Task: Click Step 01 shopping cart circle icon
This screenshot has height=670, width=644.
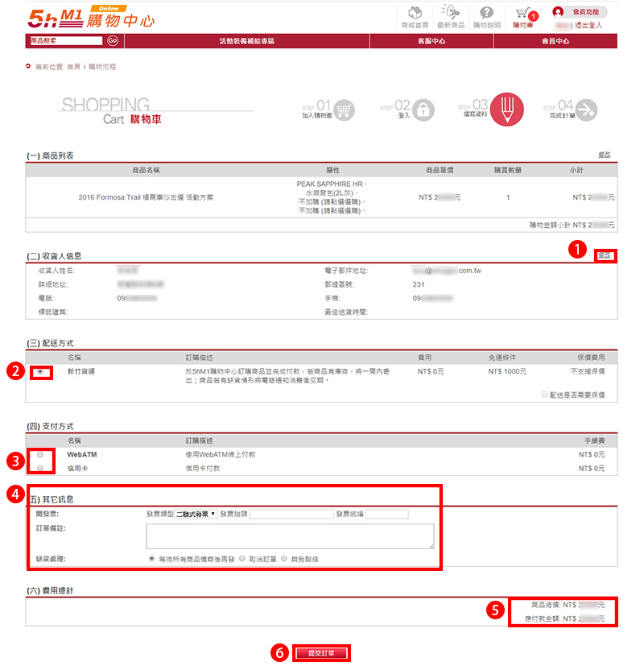Action: [345, 110]
